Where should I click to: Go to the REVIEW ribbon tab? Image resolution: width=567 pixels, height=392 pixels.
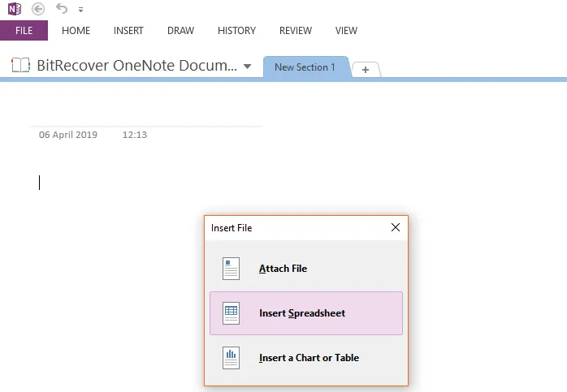[295, 31]
